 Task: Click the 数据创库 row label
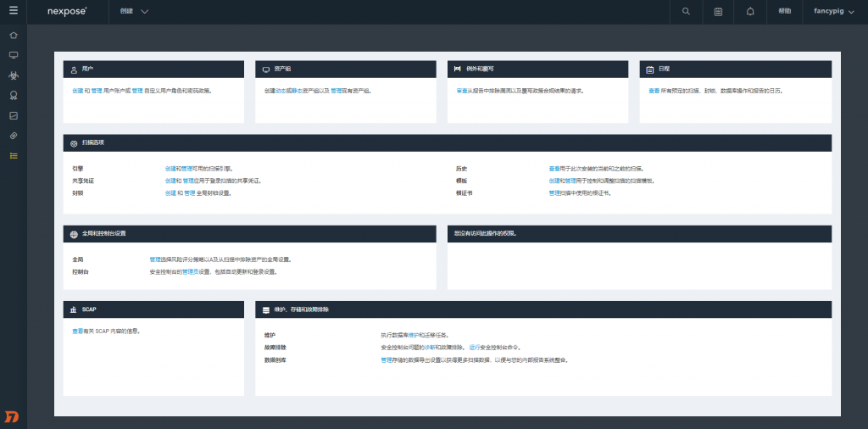275,359
